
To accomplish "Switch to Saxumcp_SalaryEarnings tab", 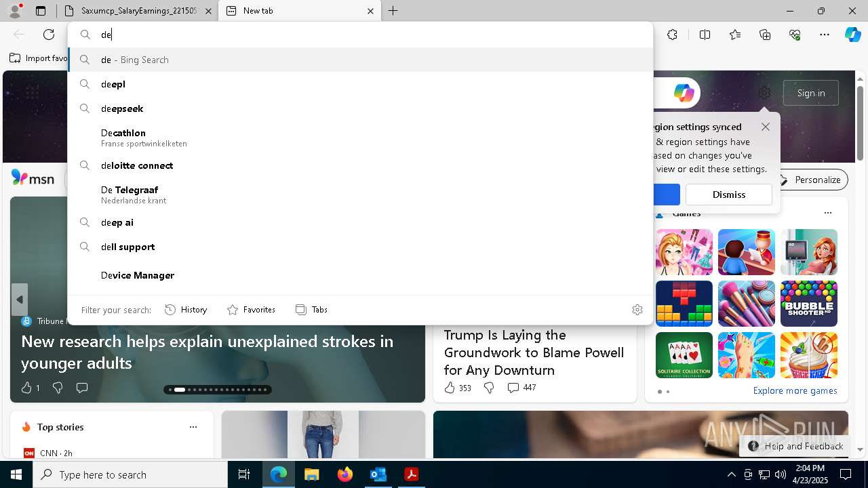I will tap(139, 11).
